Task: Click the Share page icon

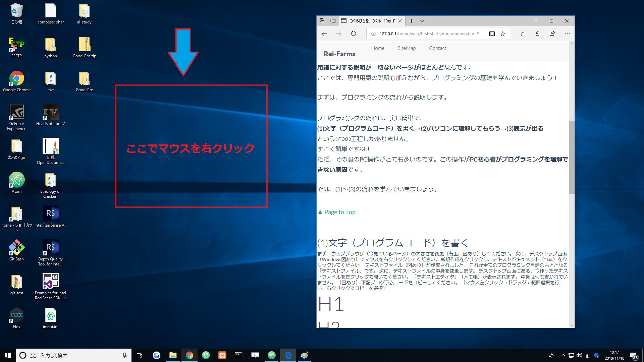Action: coord(552,34)
